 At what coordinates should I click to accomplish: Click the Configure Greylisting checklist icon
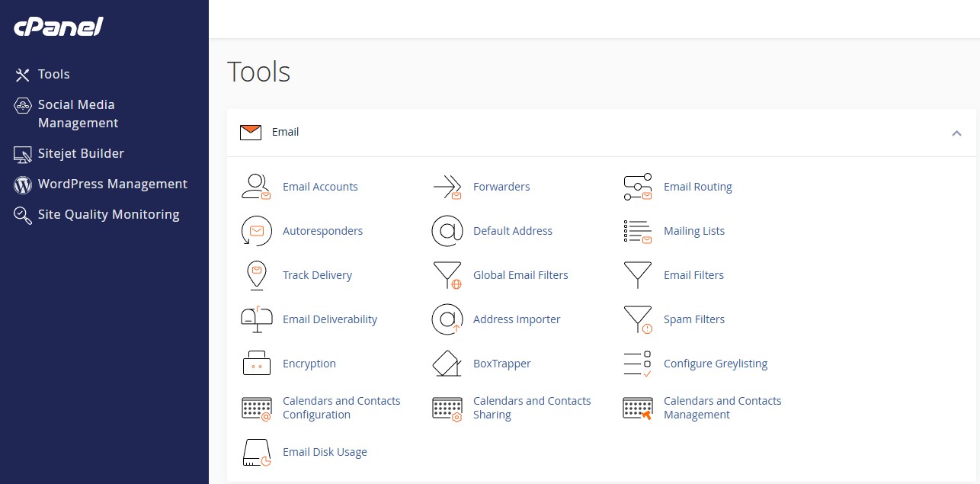[638, 364]
